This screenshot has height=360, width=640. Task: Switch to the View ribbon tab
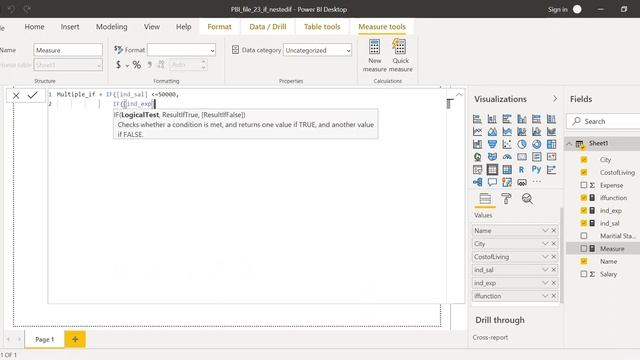[151, 27]
